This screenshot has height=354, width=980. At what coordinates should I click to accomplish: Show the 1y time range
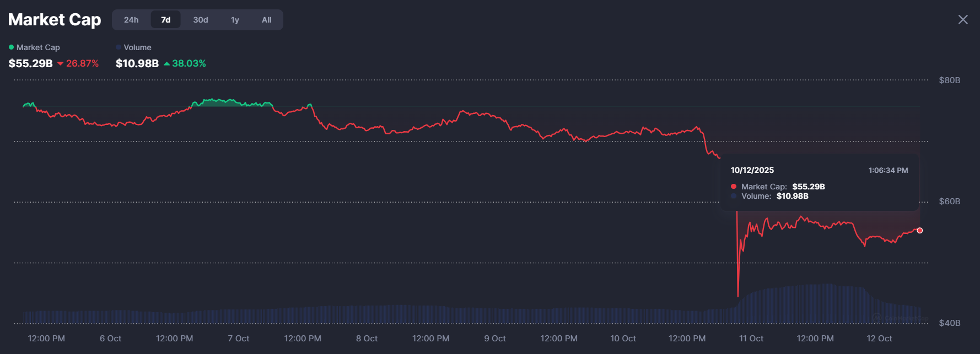[x=235, y=20]
